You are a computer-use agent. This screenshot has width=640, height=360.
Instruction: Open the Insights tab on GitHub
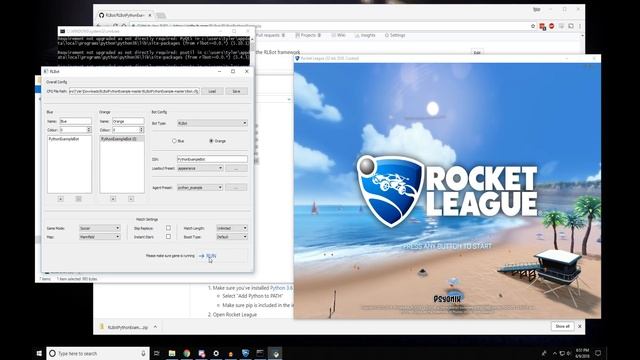[365, 36]
